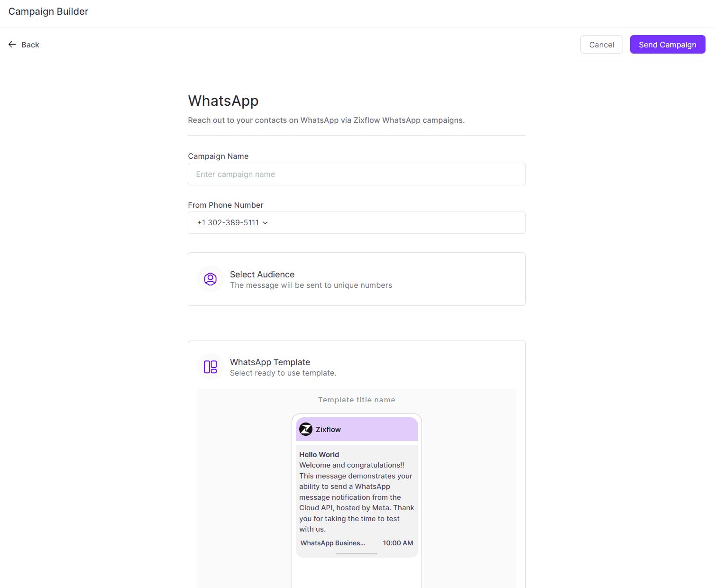Viewport: 715px width, 588px height.
Task: Click the WhatsApp Template selection card
Action: (x=357, y=367)
